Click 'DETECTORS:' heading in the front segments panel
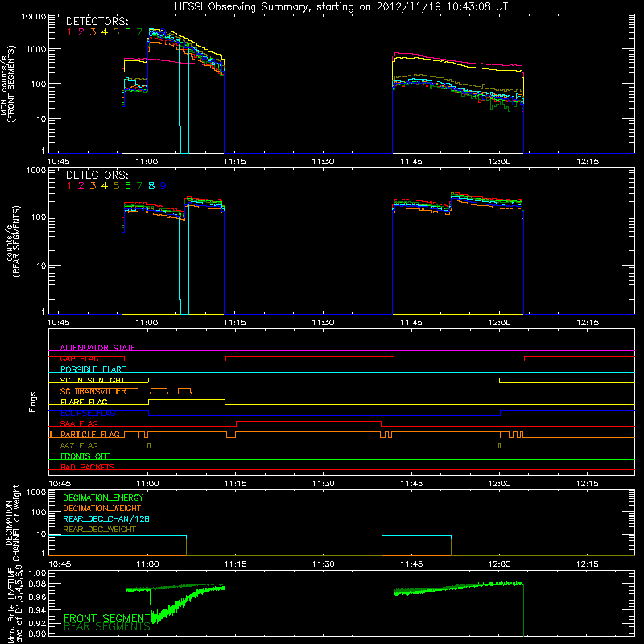 [x=97, y=22]
